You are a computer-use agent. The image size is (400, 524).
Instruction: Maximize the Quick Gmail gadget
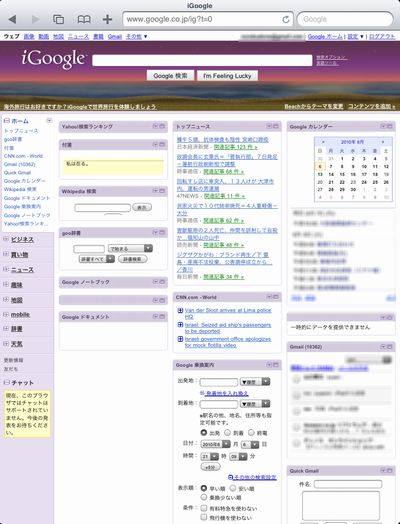pyautogui.click(x=390, y=471)
